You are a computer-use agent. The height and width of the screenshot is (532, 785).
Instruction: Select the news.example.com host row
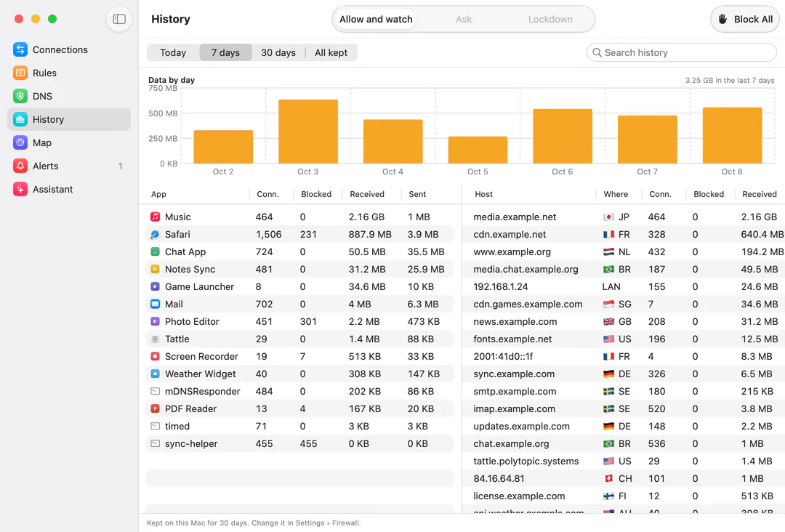coord(624,321)
